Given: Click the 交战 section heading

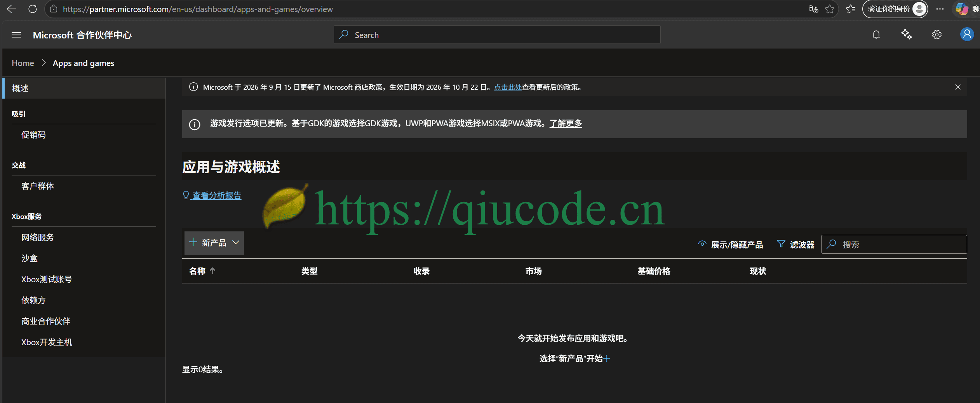Looking at the screenshot, I should pos(19,165).
